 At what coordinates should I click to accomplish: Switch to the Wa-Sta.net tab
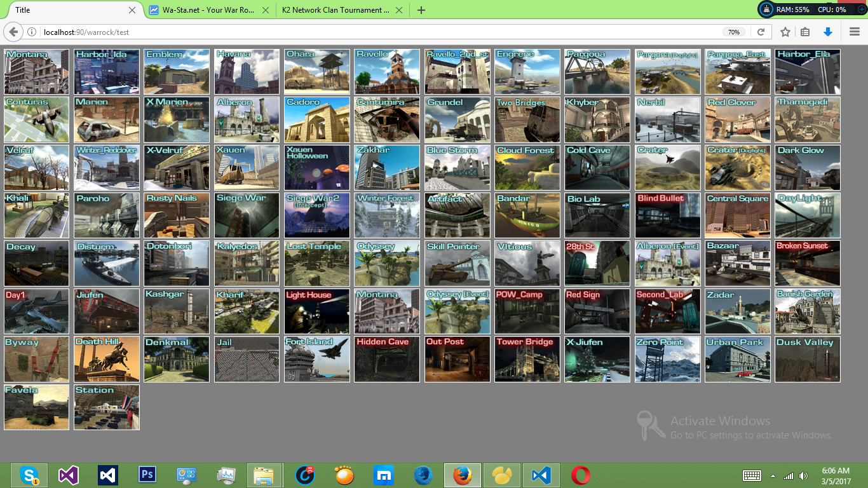click(208, 10)
